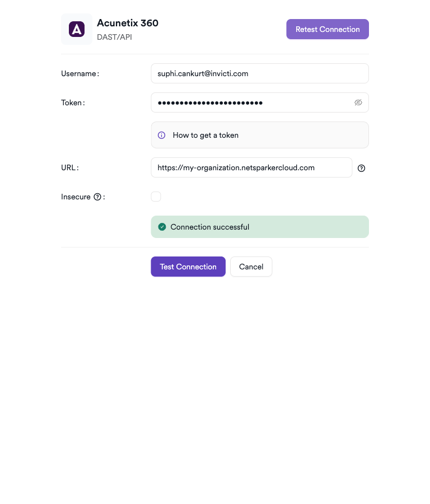430x504 pixels.
Task: Open the How to get a token guide
Action: 205,134
